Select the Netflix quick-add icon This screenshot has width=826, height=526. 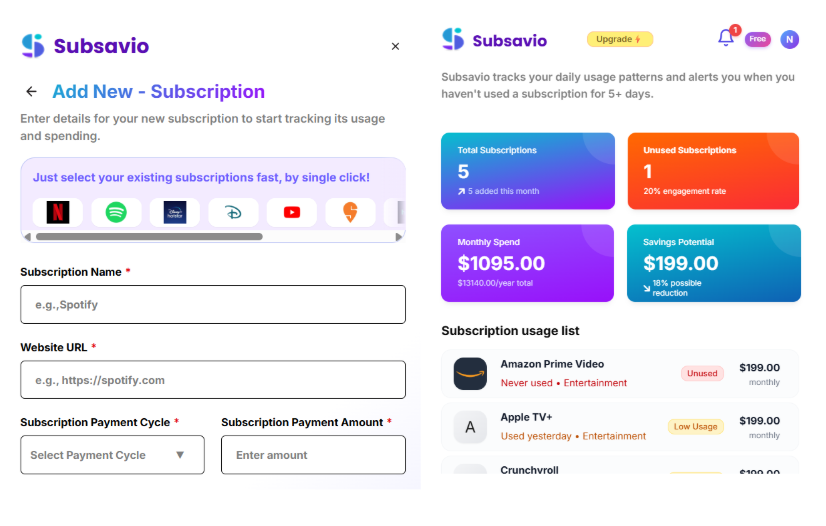58,212
